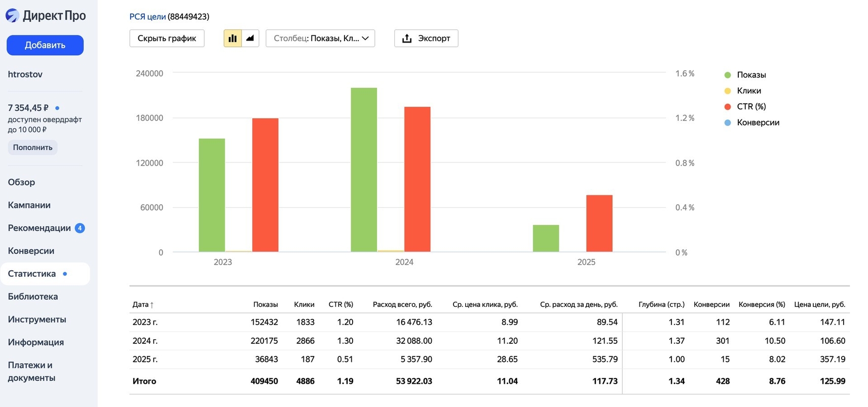
Task: Click the Рекомендации notification badge 4
Action: [80, 228]
